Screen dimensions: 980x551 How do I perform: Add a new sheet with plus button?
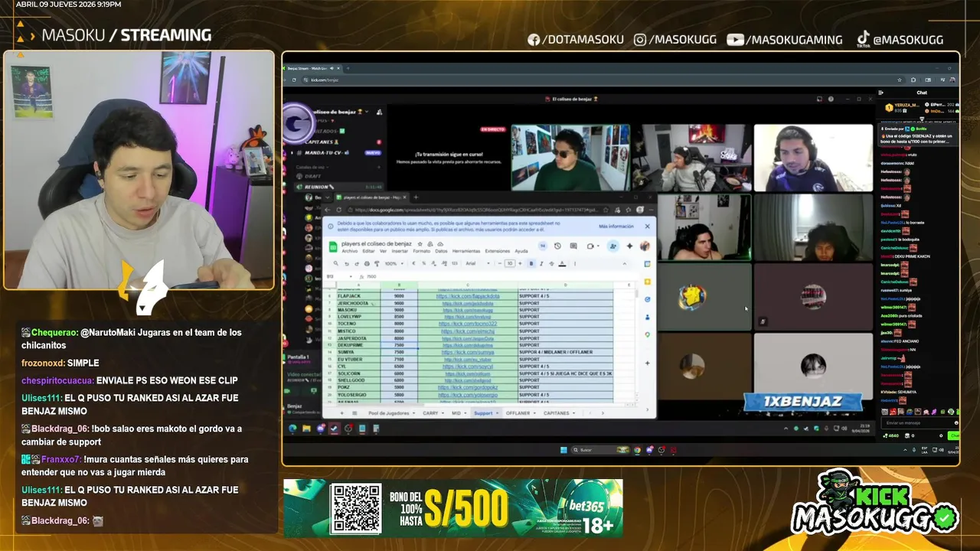pos(341,413)
